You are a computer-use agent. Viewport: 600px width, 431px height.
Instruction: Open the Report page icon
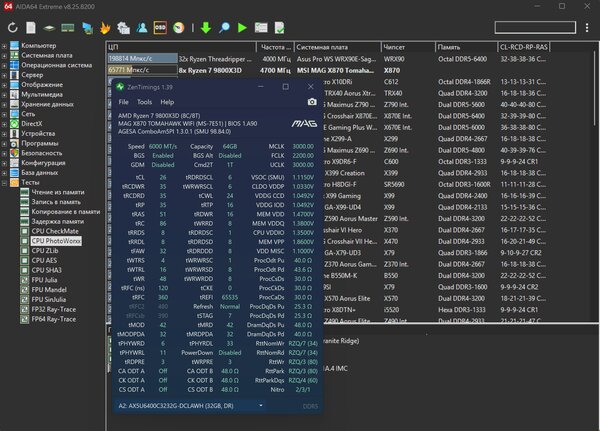(31, 28)
